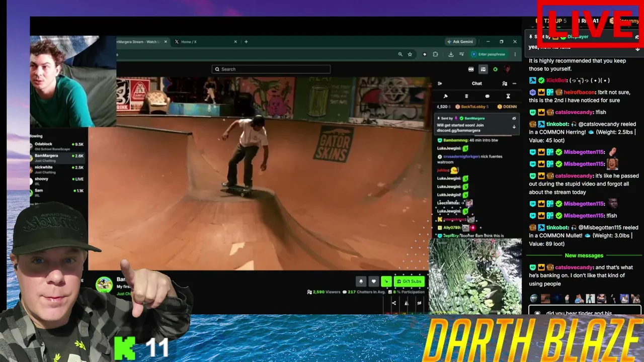Click the Kick search field

[271, 69]
